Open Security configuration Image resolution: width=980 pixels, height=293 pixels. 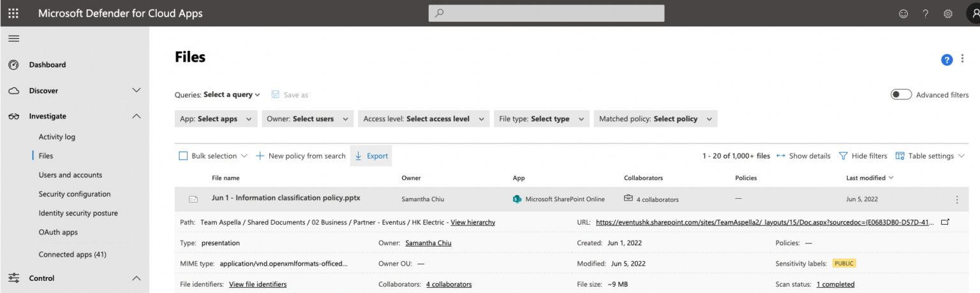[75, 194]
